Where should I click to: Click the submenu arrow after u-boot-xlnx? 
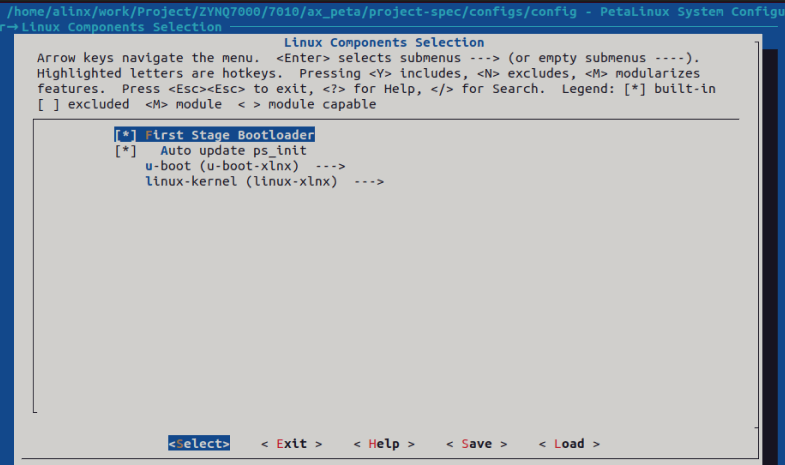(330, 166)
